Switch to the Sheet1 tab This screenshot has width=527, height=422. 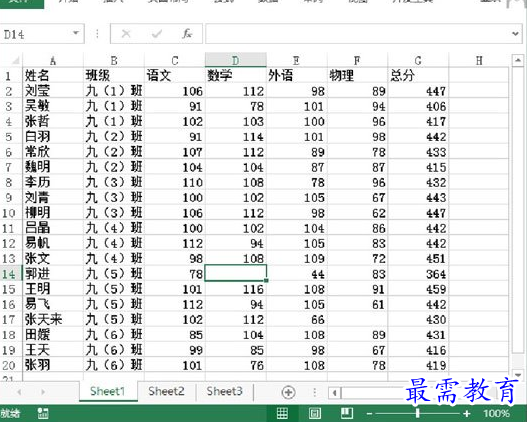coord(108,391)
